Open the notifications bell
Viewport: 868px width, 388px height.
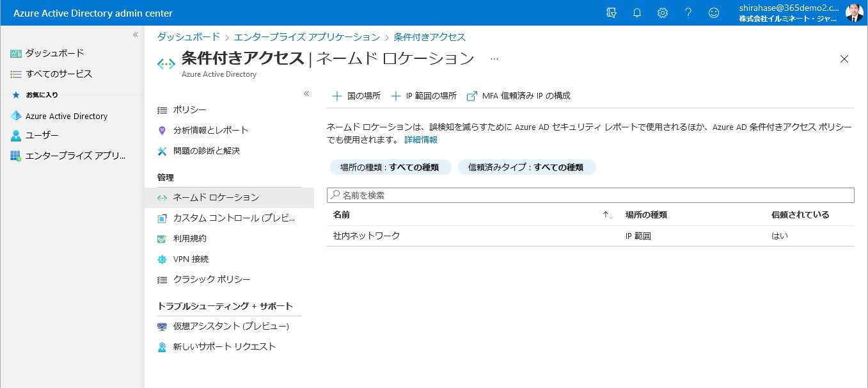[637, 13]
